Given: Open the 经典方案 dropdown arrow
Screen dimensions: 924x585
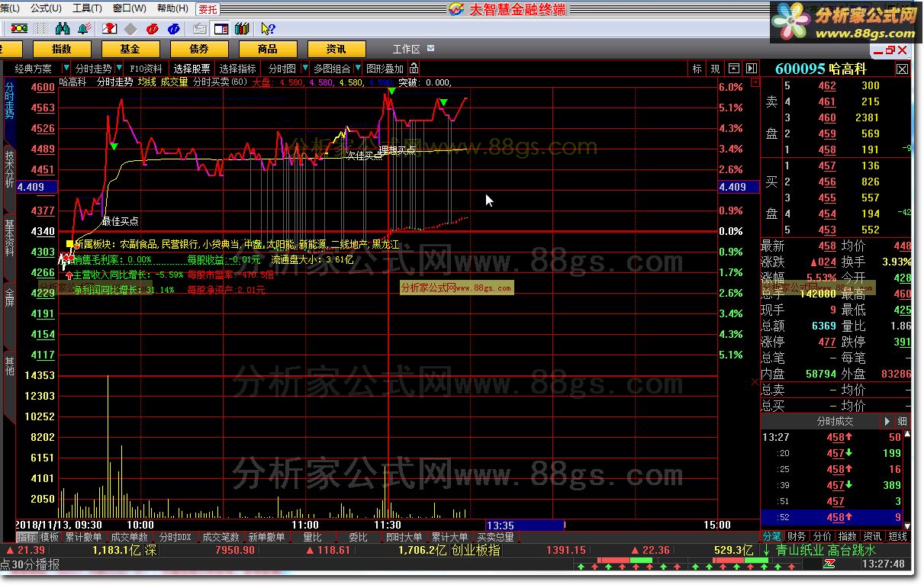Looking at the screenshot, I should pyautogui.click(x=66, y=69).
